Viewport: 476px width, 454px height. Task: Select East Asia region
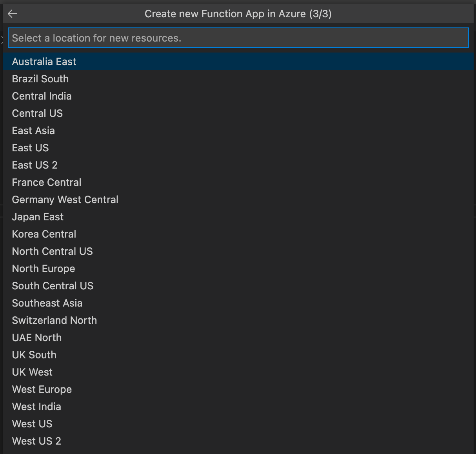point(33,131)
